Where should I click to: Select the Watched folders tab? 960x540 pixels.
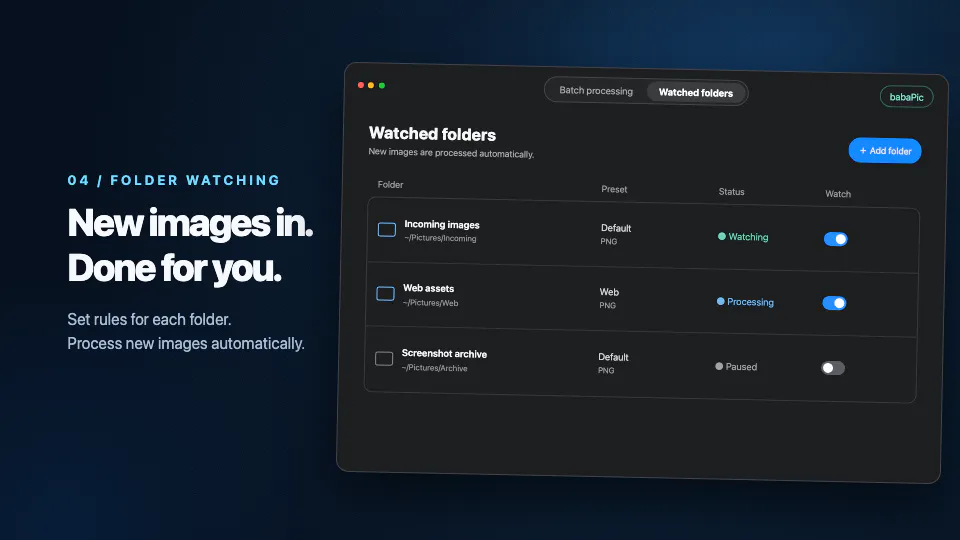coord(696,92)
